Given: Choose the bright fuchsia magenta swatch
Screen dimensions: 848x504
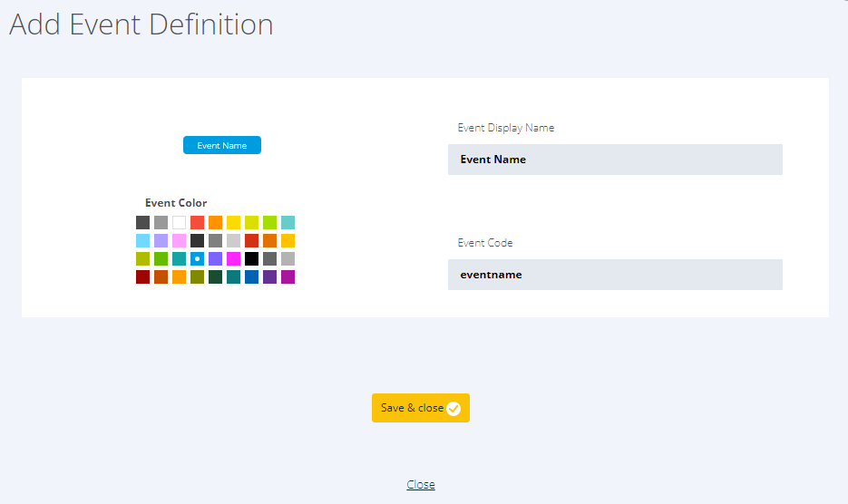Looking at the screenshot, I should 234,258.
